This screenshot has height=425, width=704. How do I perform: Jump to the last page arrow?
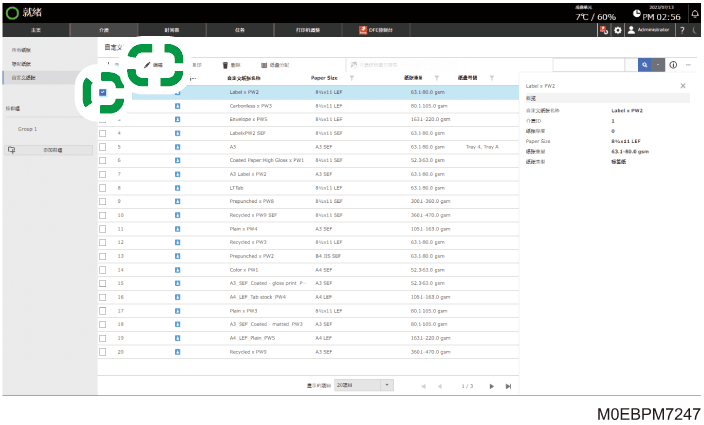(x=508, y=386)
